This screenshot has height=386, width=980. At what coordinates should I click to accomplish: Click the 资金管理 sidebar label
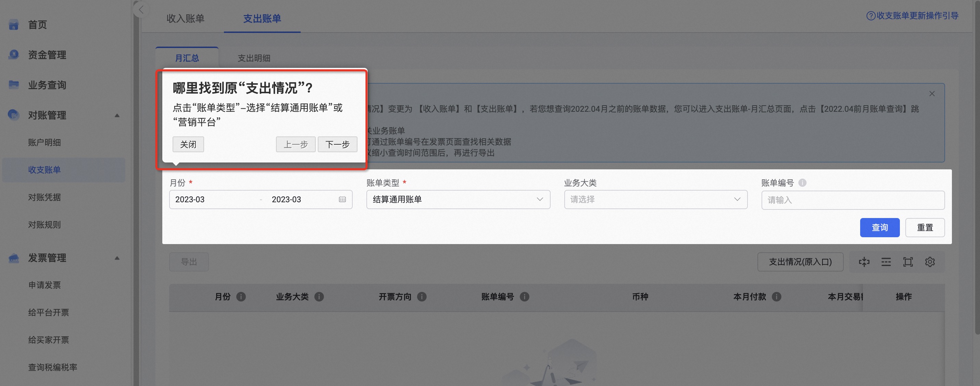tap(47, 55)
